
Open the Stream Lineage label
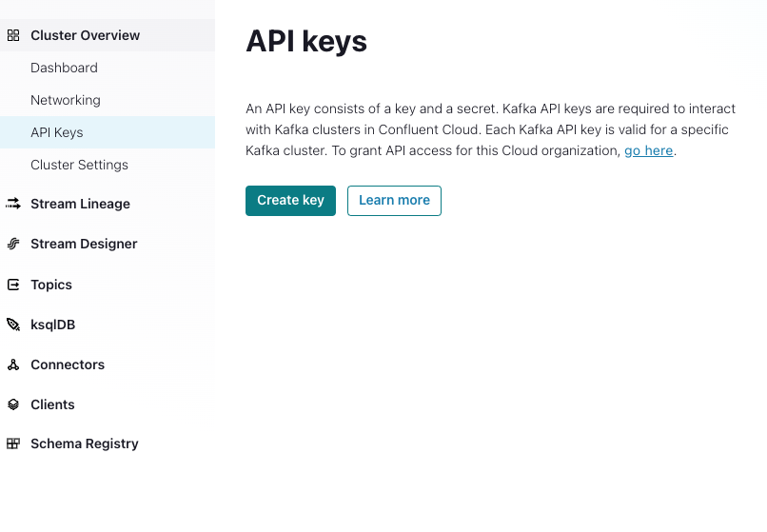[x=80, y=204]
